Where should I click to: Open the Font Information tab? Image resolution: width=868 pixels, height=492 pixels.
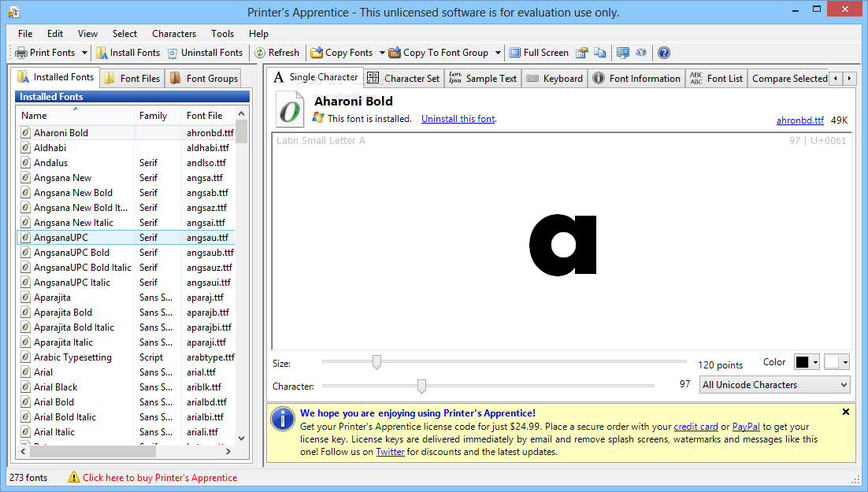636,79
